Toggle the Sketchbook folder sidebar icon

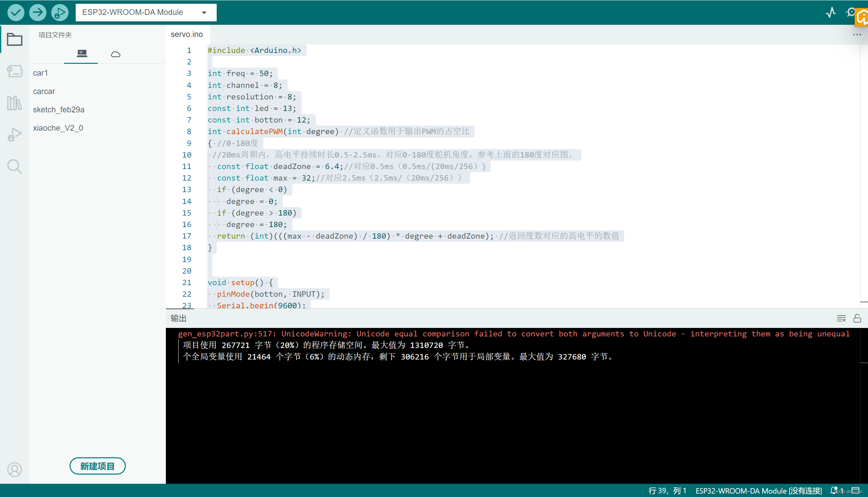[x=15, y=39]
